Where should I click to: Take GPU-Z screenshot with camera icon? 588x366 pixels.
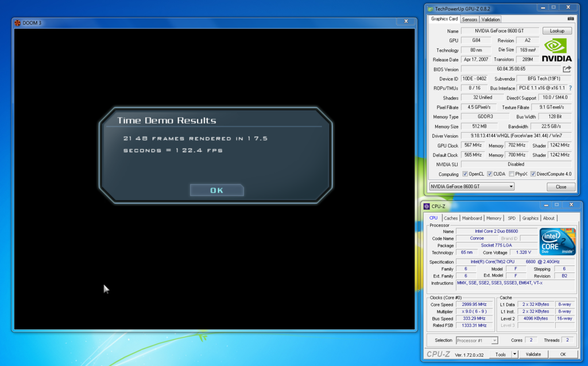click(x=570, y=19)
